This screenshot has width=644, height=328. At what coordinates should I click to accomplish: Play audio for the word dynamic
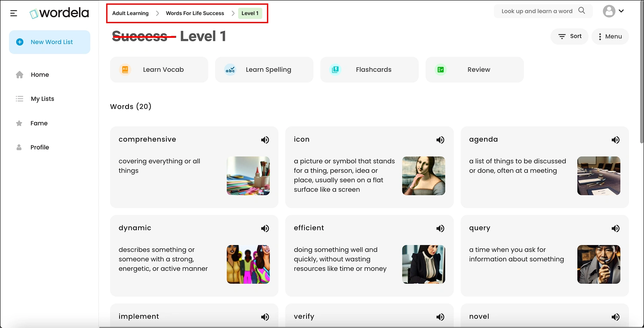pos(265,228)
